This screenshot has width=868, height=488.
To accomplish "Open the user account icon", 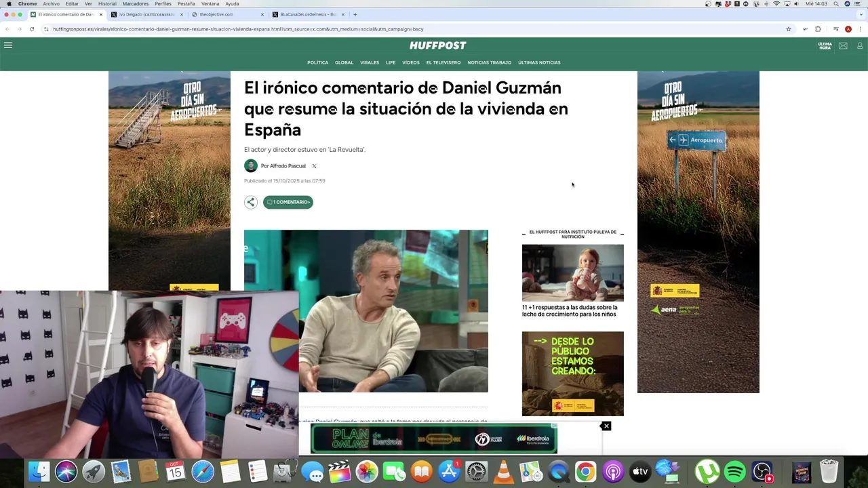I will (x=860, y=46).
